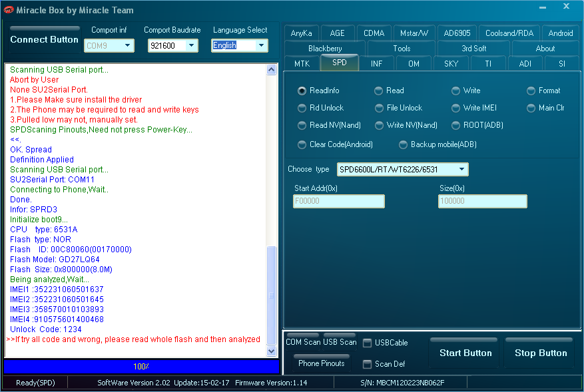
Task: Open the Comport inf dropdown
Action: 127,45
